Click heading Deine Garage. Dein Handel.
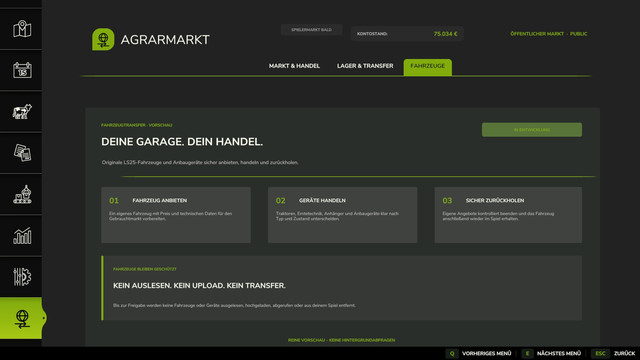 coord(182,142)
